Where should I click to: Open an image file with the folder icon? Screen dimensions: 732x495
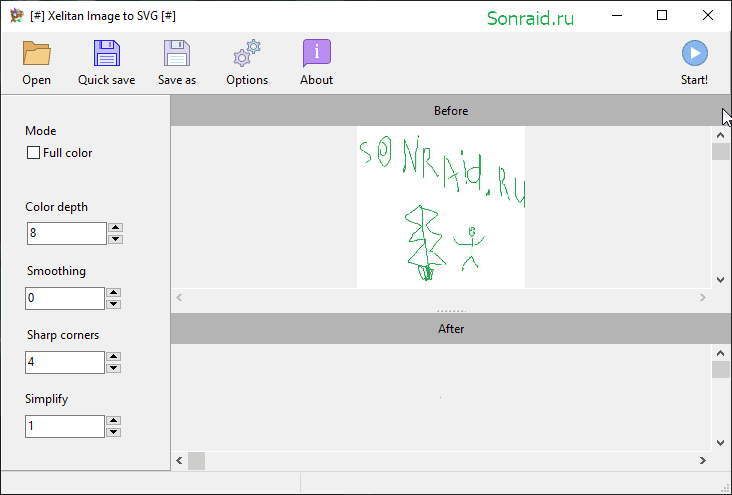[36, 53]
